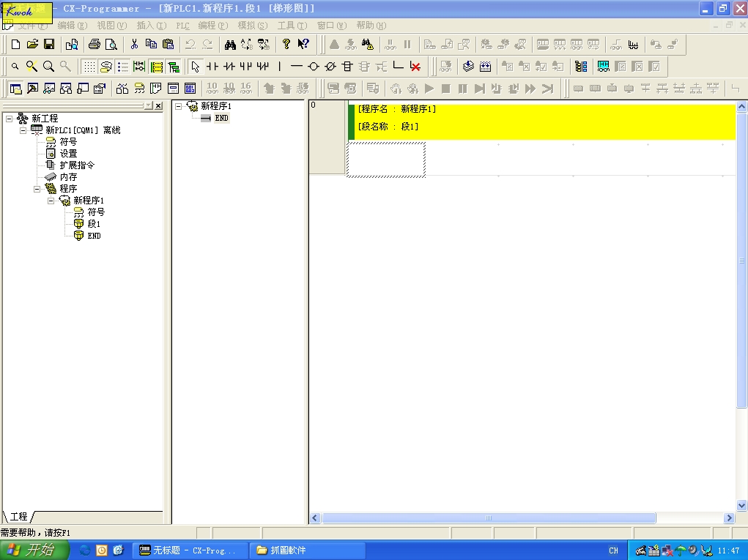
Task: Click the red X delete tool
Action: tap(415, 67)
